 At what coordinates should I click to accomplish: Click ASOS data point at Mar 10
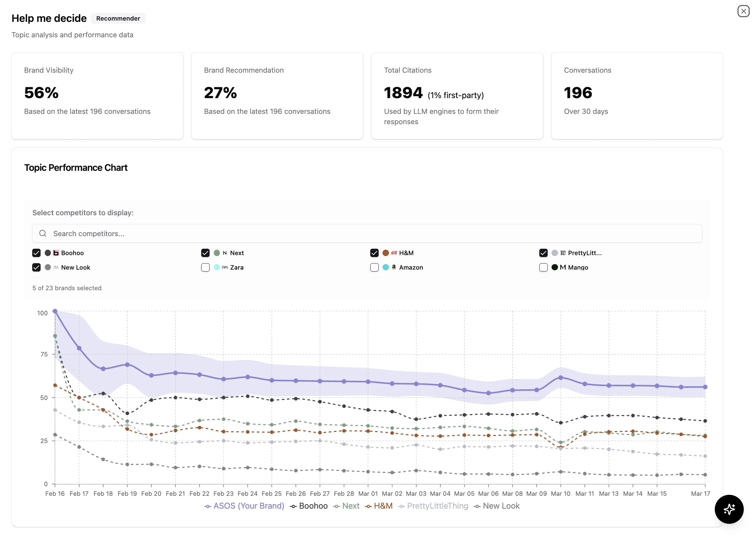click(x=560, y=377)
